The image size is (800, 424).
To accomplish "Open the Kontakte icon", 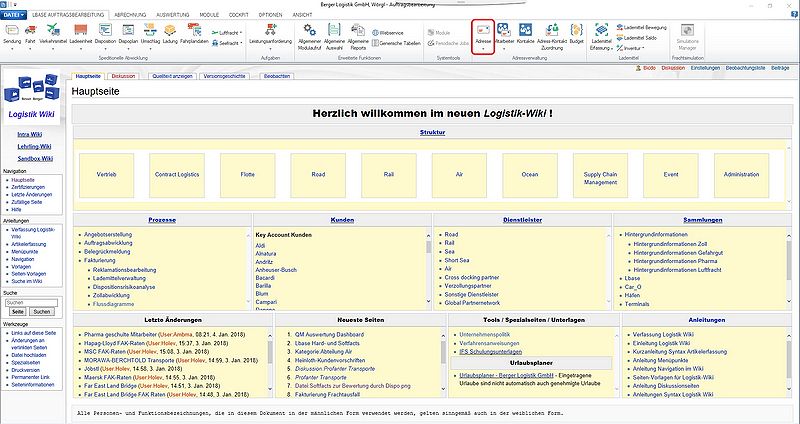I will (x=525, y=30).
